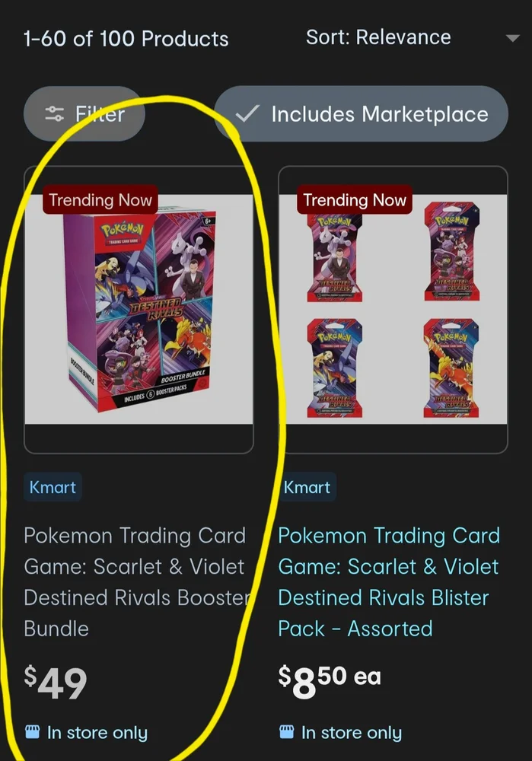Select the Kmart tag under Blister Pack

307,487
